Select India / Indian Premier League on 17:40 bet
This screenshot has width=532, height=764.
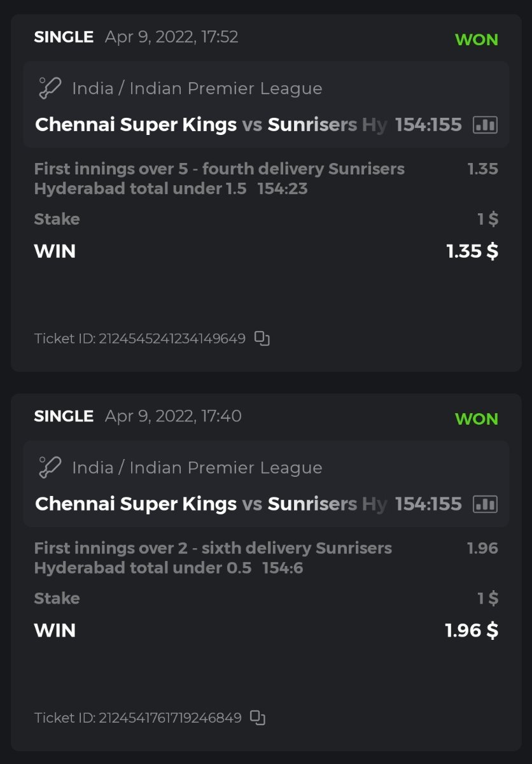point(197,467)
